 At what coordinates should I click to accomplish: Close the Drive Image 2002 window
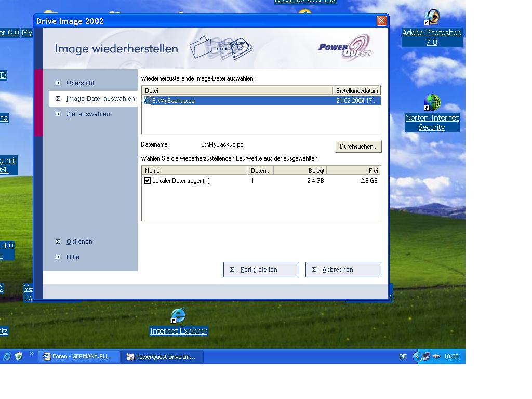click(x=382, y=21)
